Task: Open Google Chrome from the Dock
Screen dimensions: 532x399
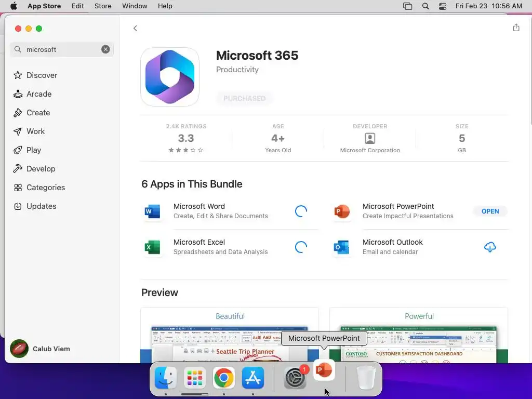Action: click(x=223, y=378)
